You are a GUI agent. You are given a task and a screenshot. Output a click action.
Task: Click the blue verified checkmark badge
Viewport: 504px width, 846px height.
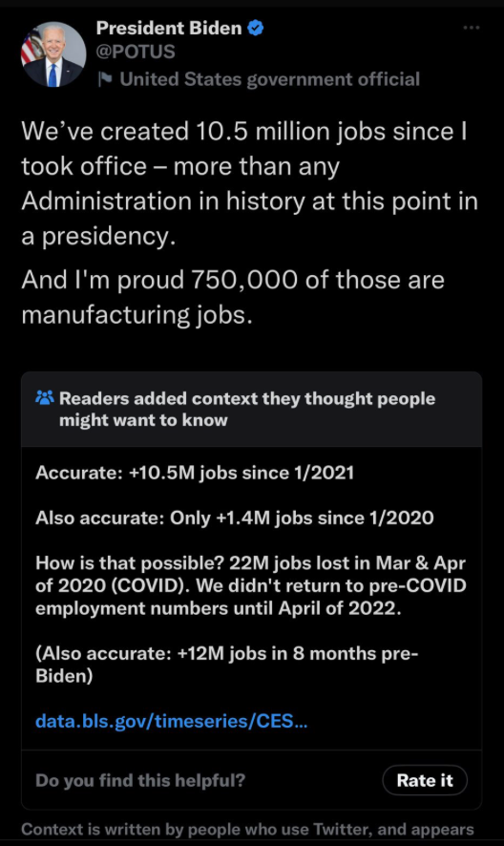[255, 28]
